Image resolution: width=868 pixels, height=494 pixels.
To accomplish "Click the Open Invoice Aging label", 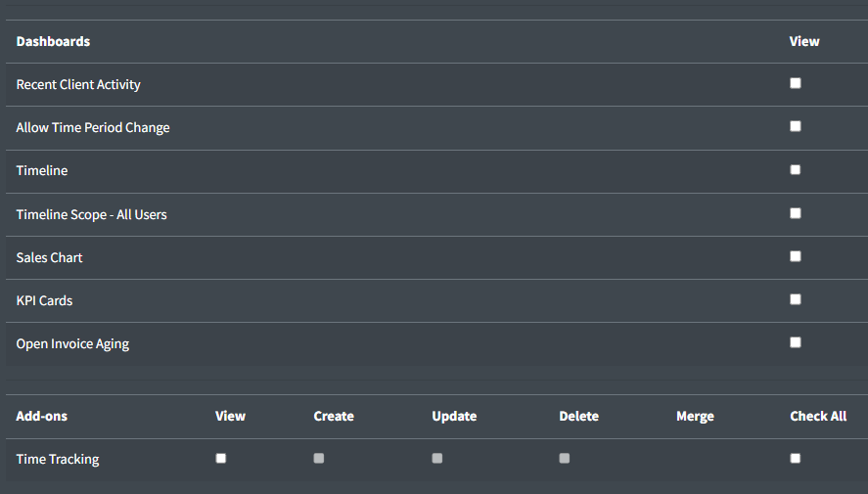I will [72, 343].
